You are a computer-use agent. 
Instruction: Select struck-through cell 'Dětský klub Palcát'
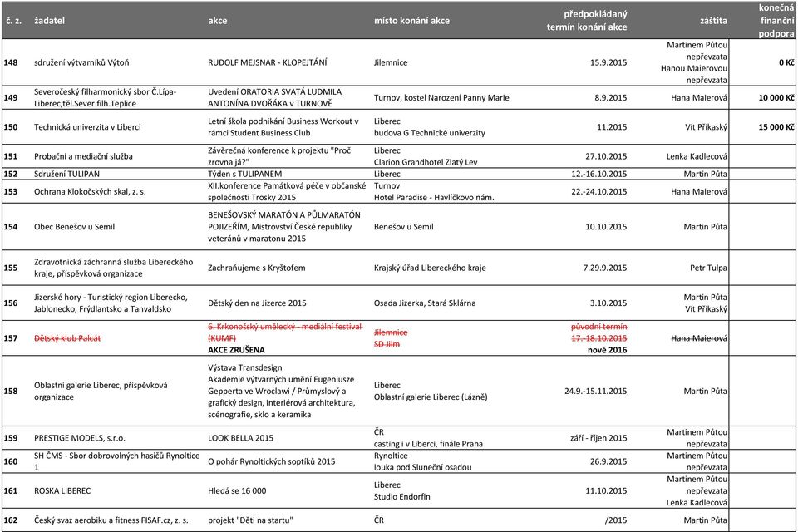click(x=67, y=338)
